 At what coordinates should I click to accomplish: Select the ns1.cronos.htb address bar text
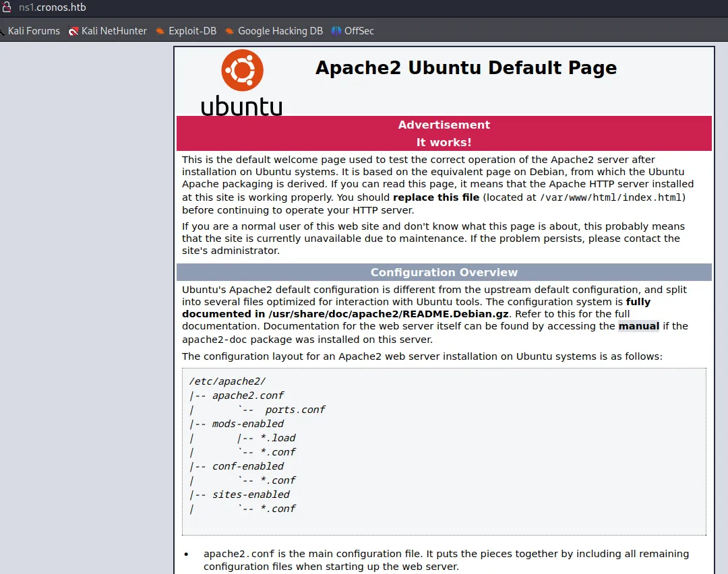click(53, 7)
